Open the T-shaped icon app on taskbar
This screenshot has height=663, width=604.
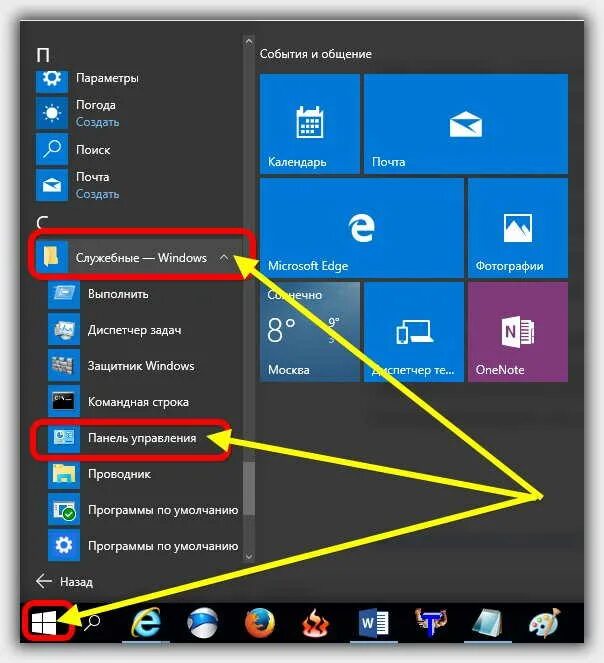coord(430,622)
